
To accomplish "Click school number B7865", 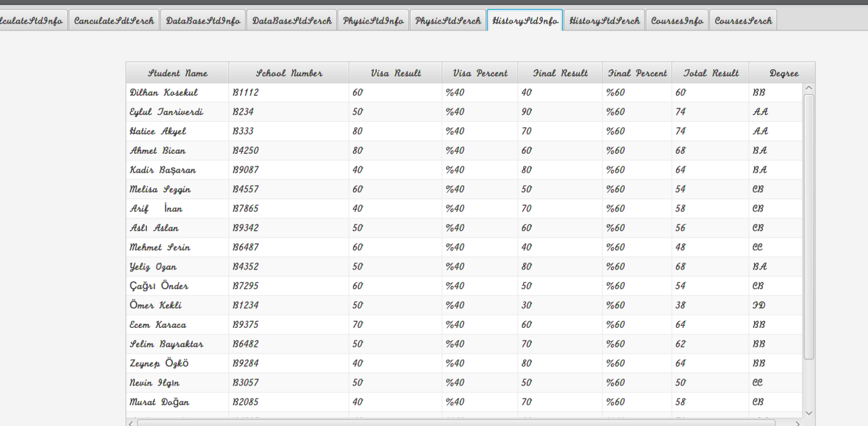I will (x=245, y=209).
